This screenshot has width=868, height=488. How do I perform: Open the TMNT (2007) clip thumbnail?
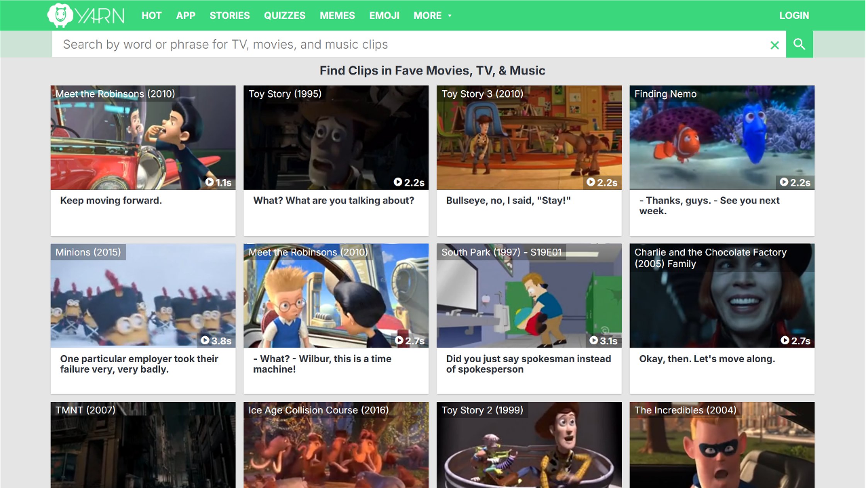pyautogui.click(x=143, y=445)
